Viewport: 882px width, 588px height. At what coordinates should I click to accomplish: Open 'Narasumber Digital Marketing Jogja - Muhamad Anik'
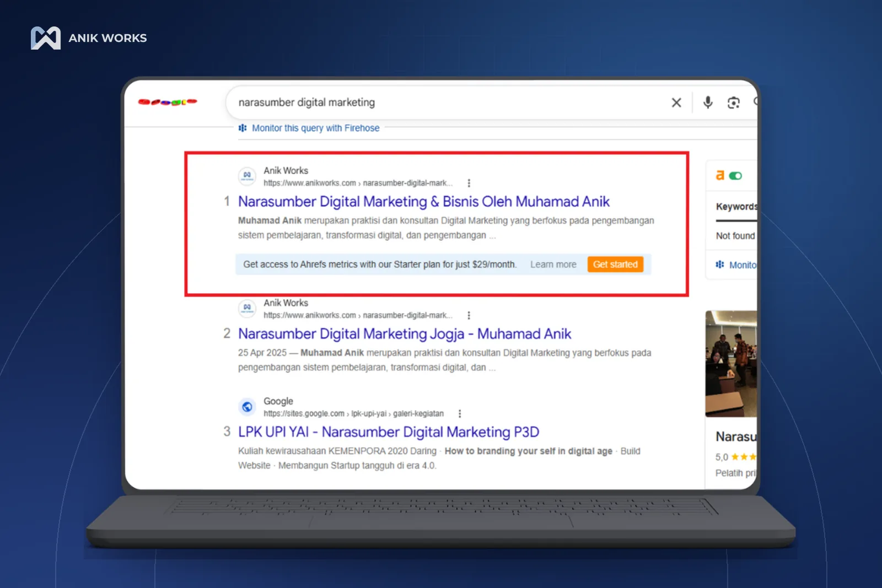coord(405,334)
